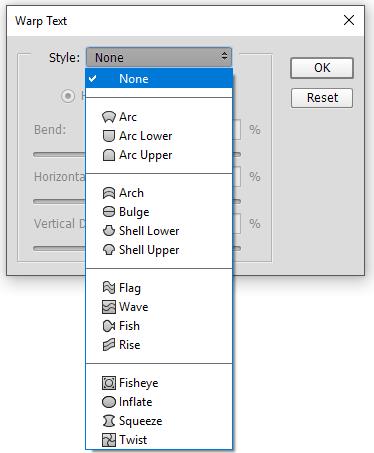The height and width of the screenshot is (453, 374).
Task: Select the Horizontal orientation radio button
Action: [68, 96]
